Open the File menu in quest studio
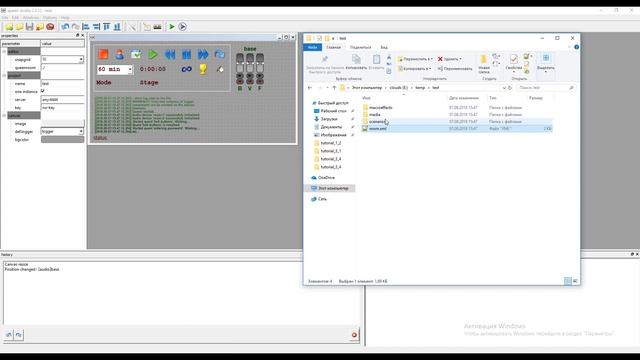This screenshot has width=640, height=360. 5,18
